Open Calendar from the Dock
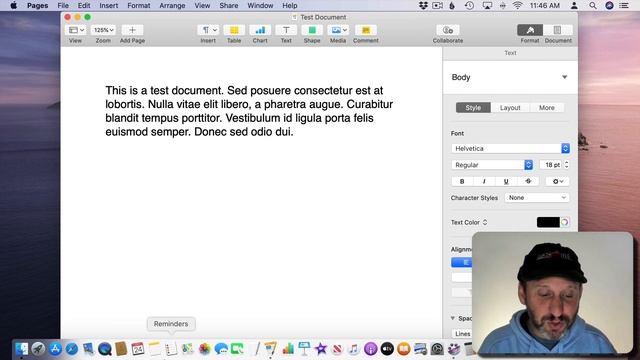640x360 pixels. pos(138,349)
